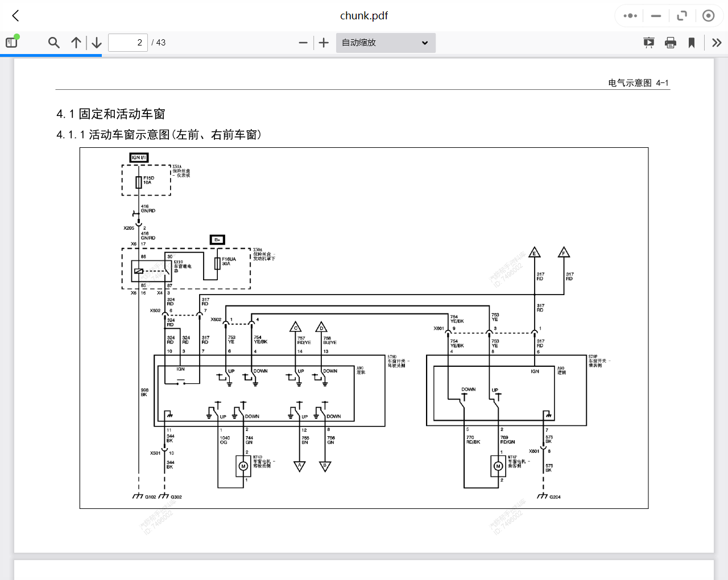Zoom in with the plus button

324,43
